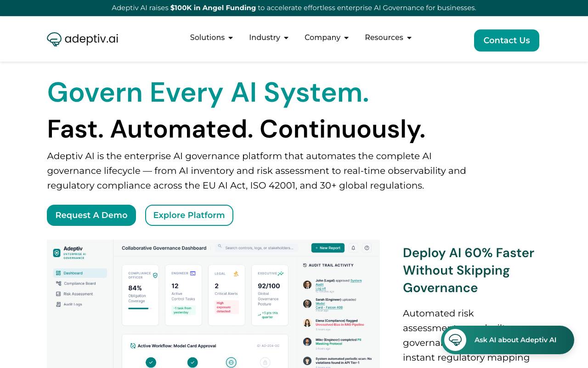Click the second completed workflow checkmark step
Image resolution: width=588 pixels, height=368 pixels.
pos(192,362)
